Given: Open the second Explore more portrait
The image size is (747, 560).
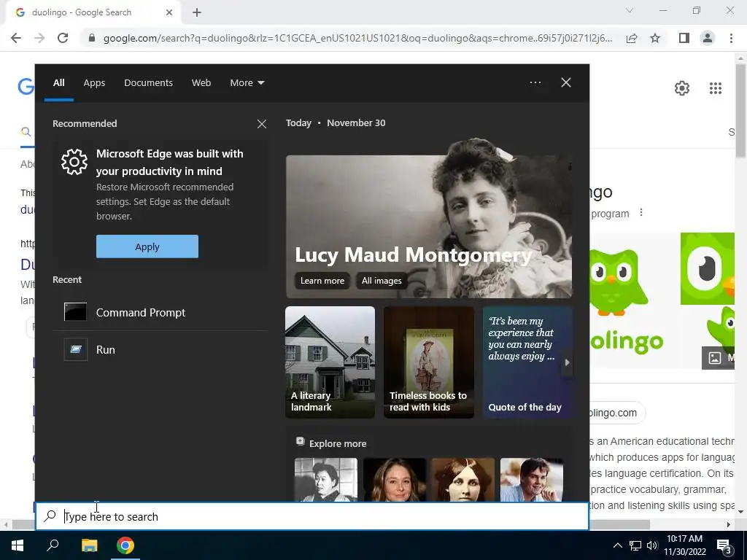Looking at the screenshot, I should [x=395, y=480].
